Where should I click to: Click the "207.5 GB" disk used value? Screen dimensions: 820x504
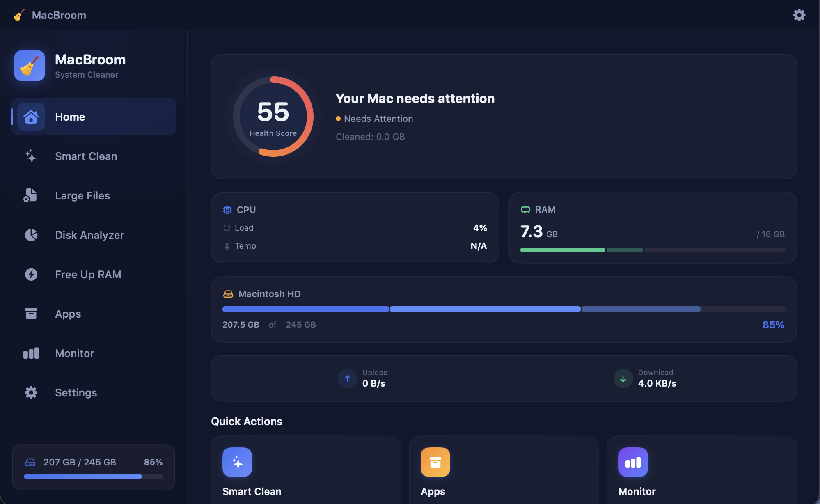[x=241, y=325]
